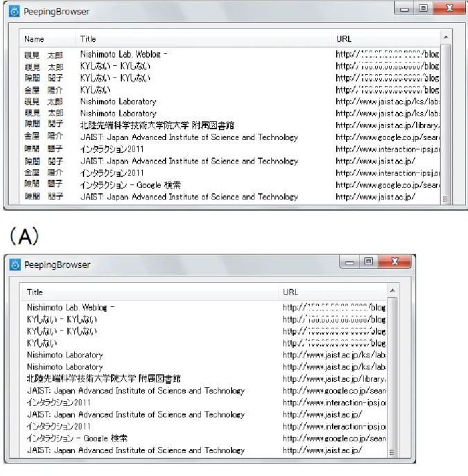Select '北陸先端科学技術大学院大学 附属図書館' in the two-column window
Viewport: 468px width, 476px height.
click(104, 378)
